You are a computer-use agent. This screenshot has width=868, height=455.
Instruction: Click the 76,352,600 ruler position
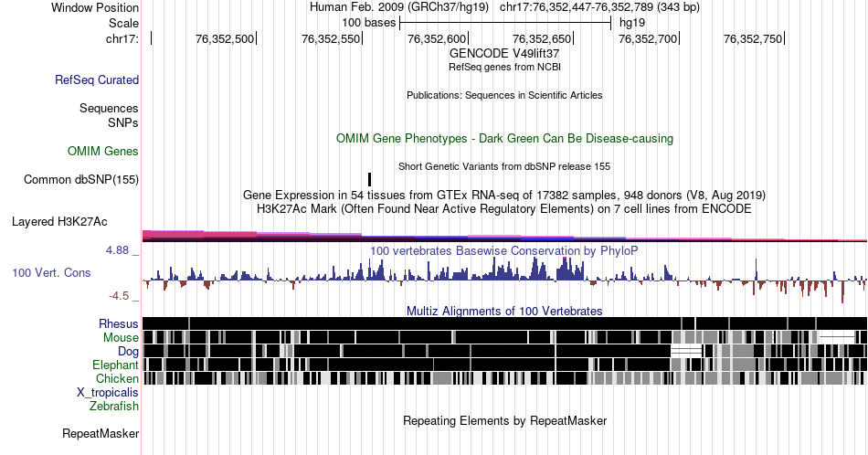click(x=437, y=38)
